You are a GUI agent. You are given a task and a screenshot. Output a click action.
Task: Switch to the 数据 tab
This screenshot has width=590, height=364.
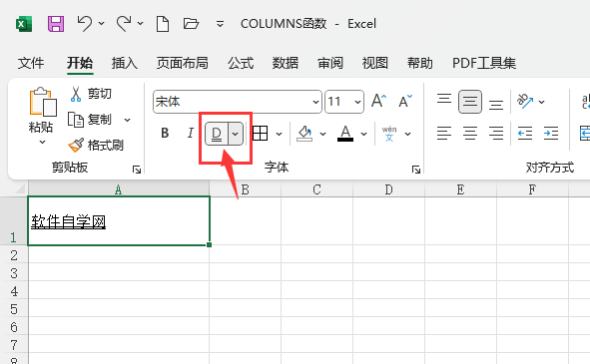pos(286,63)
